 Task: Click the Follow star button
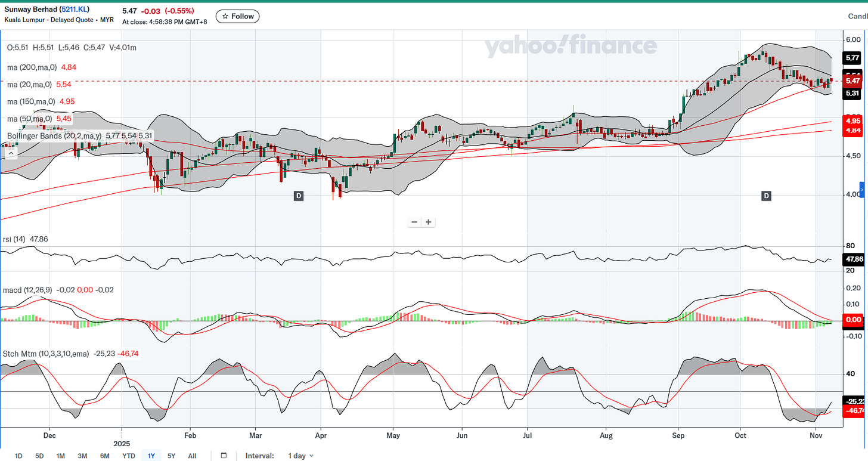pos(237,16)
